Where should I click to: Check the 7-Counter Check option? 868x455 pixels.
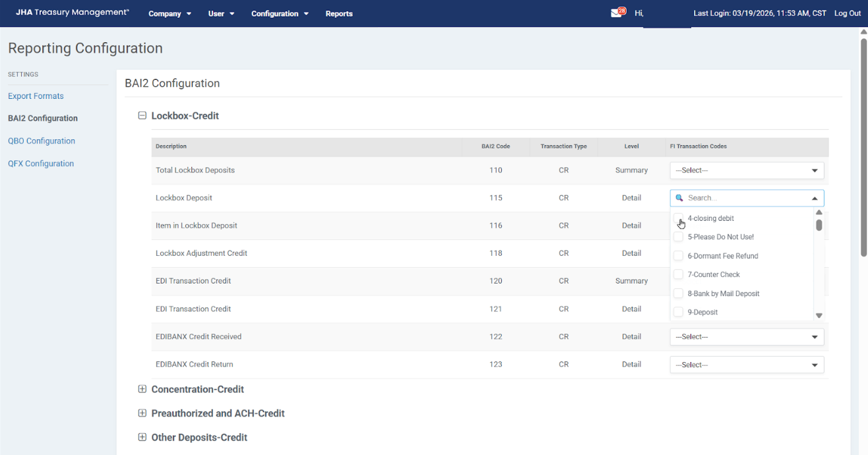[x=678, y=274]
